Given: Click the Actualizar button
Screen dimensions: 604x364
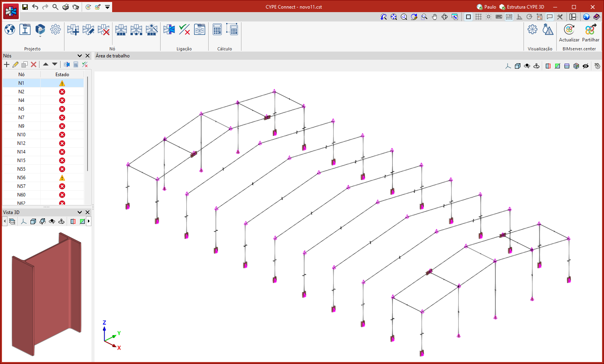Looking at the screenshot, I should (569, 33).
